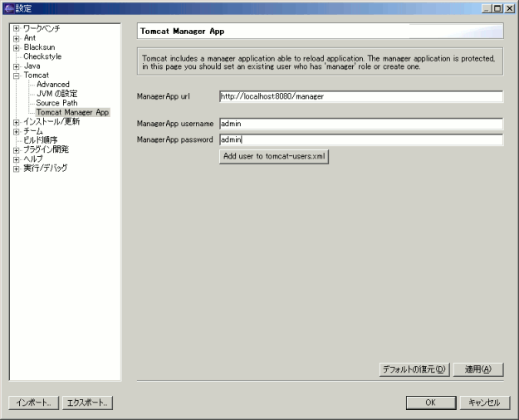Confirm the dialog with OK

pyautogui.click(x=430, y=403)
